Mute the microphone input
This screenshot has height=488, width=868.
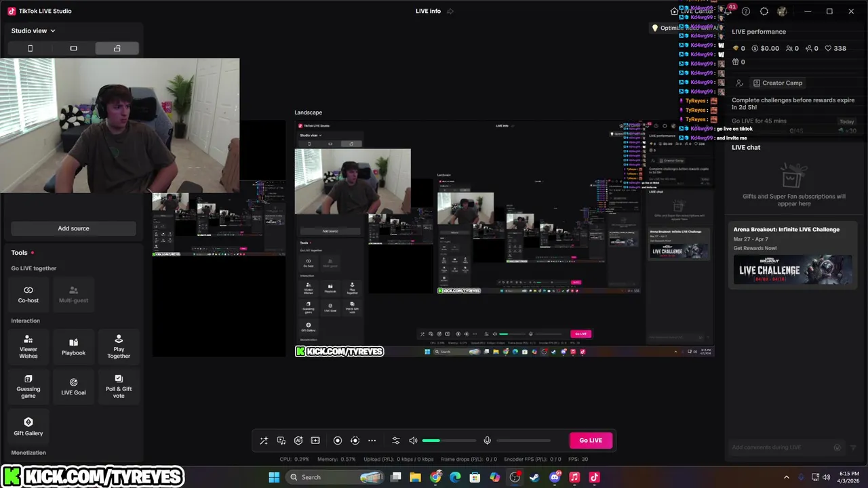[x=487, y=441]
